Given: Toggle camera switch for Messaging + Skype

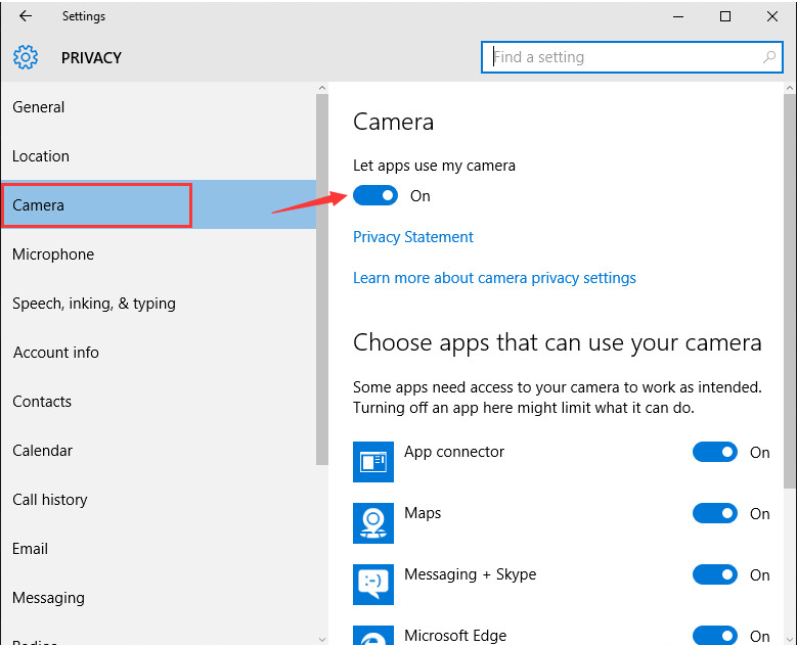Looking at the screenshot, I should tap(715, 574).
